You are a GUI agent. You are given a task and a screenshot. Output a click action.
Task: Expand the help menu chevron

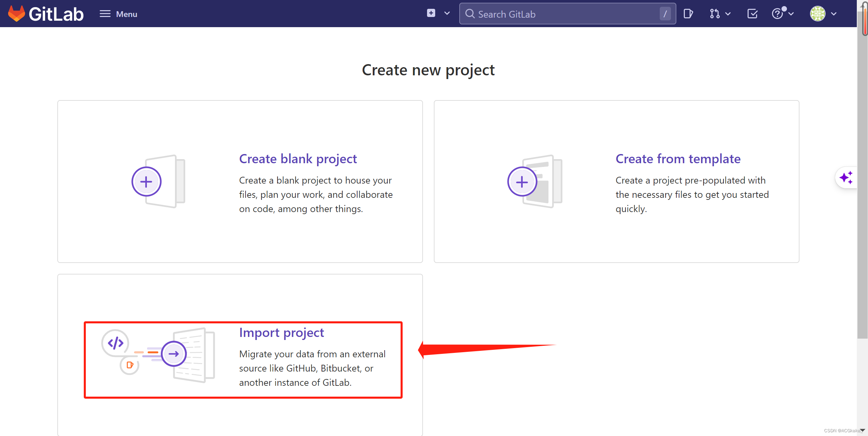[x=791, y=14]
